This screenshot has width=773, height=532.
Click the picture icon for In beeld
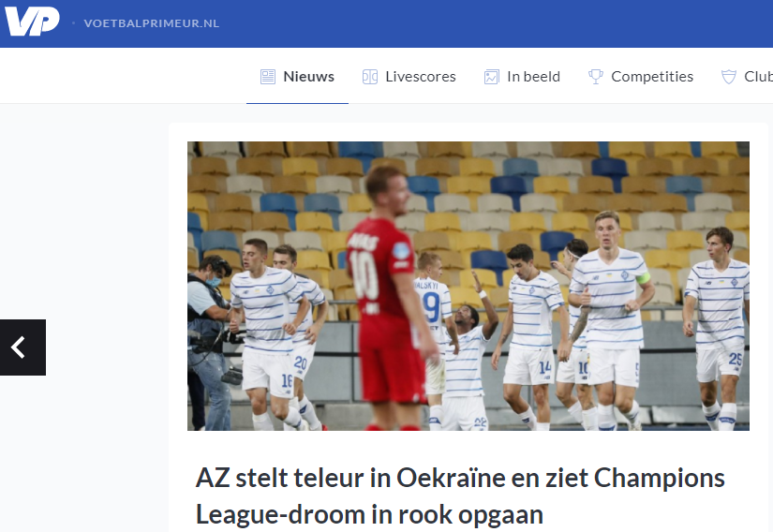click(492, 77)
